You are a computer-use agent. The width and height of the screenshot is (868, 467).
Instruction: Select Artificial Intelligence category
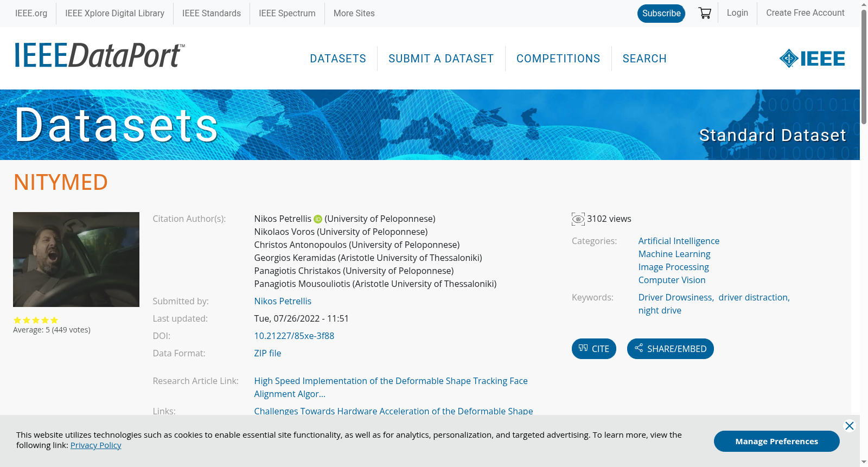679,241
